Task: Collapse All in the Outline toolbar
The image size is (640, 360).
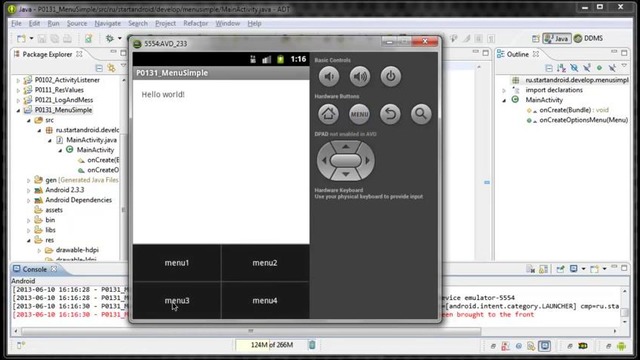Action: tap(549, 68)
